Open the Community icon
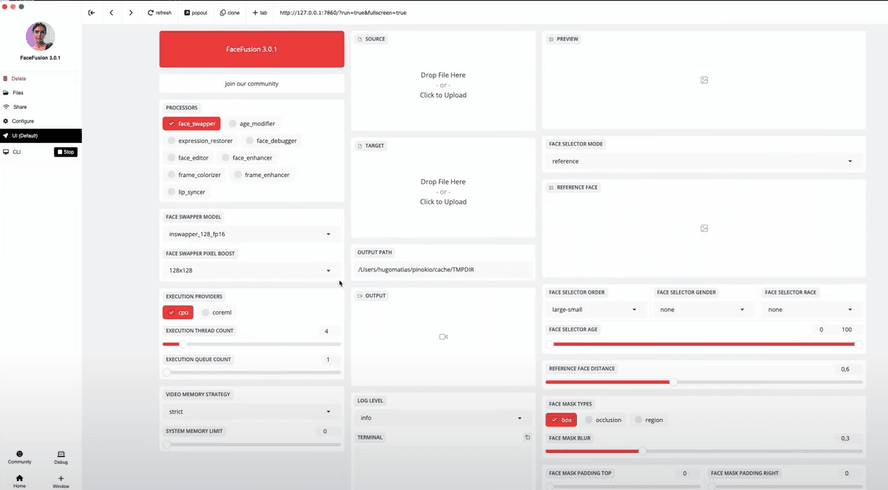 tap(20, 457)
